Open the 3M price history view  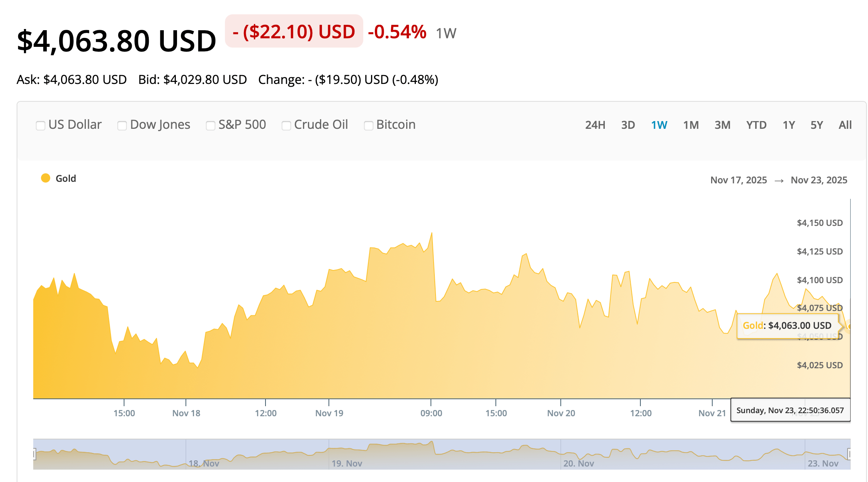tap(722, 125)
